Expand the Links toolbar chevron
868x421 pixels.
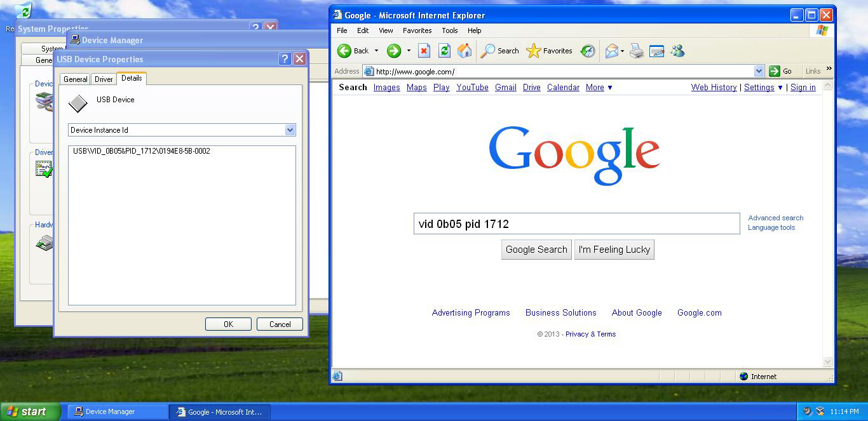click(829, 69)
